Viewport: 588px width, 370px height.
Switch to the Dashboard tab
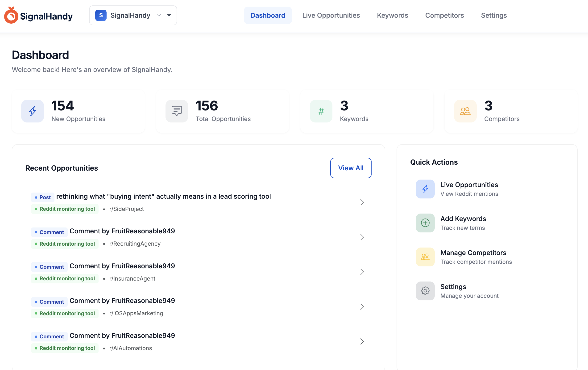pos(268,15)
